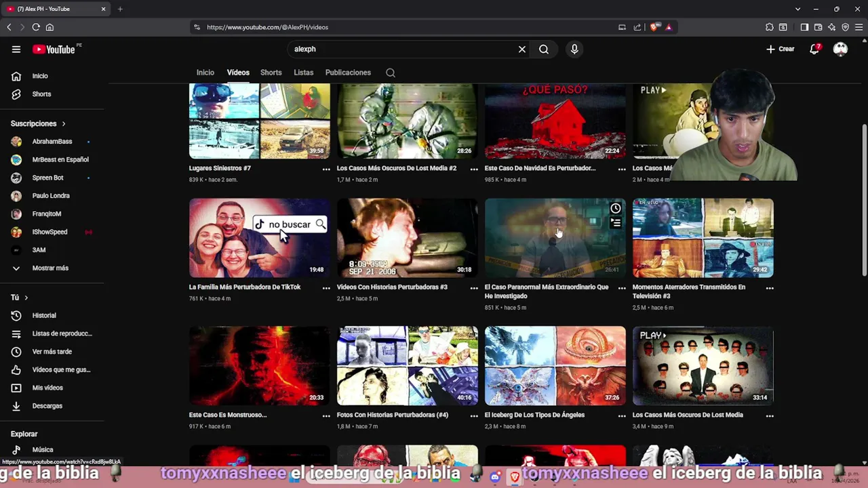Image resolution: width=868 pixels, height=488 pixels.
Task: Open the Shorts channel tab
Action: point(271,73)
